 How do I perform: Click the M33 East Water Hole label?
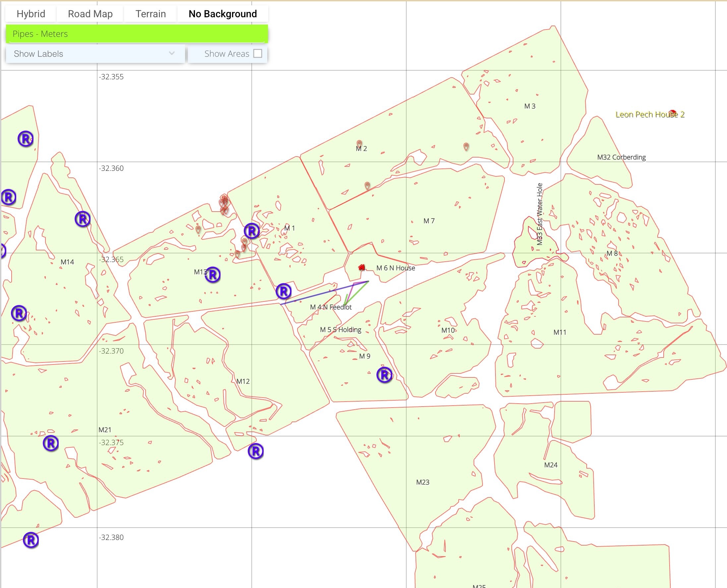pyautogui.click(x=540, y=214)
